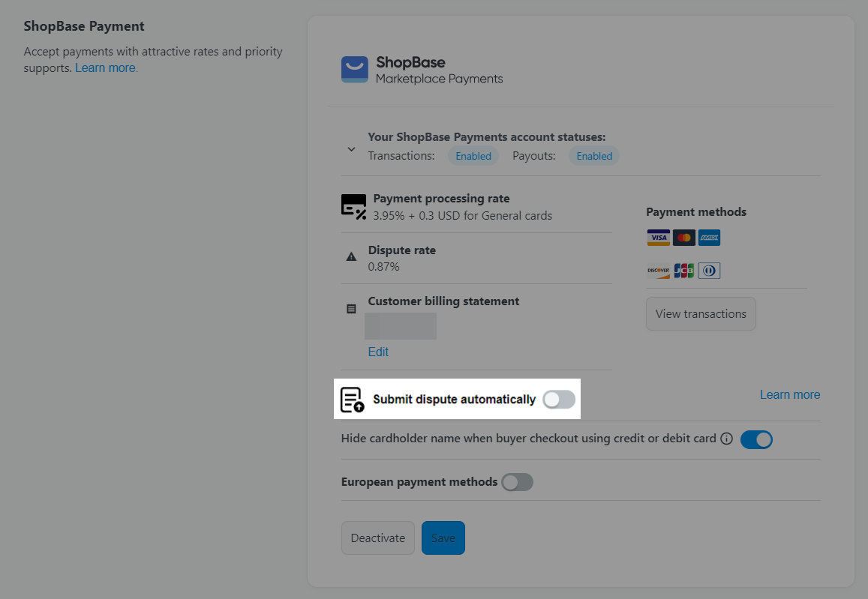Click the Visa card icon
Viewport: 868px width, 599px height.
tap(658, 238)
